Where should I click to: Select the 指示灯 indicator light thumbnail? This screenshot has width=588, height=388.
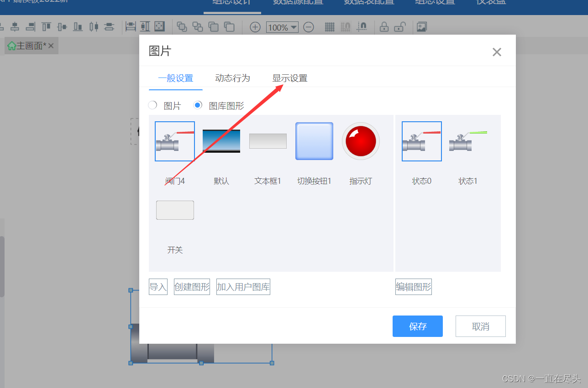[361, 141]
